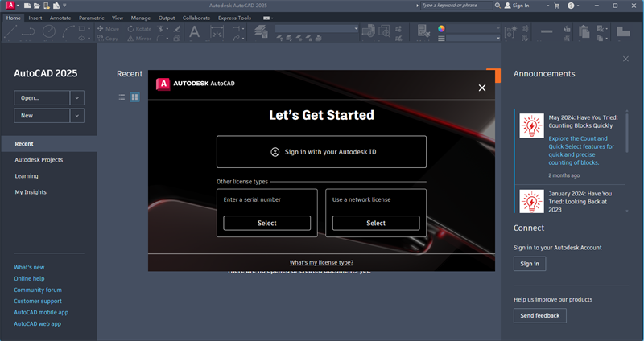Click the search magnifier icon
644x341 pixels.
tap(498, 6)
